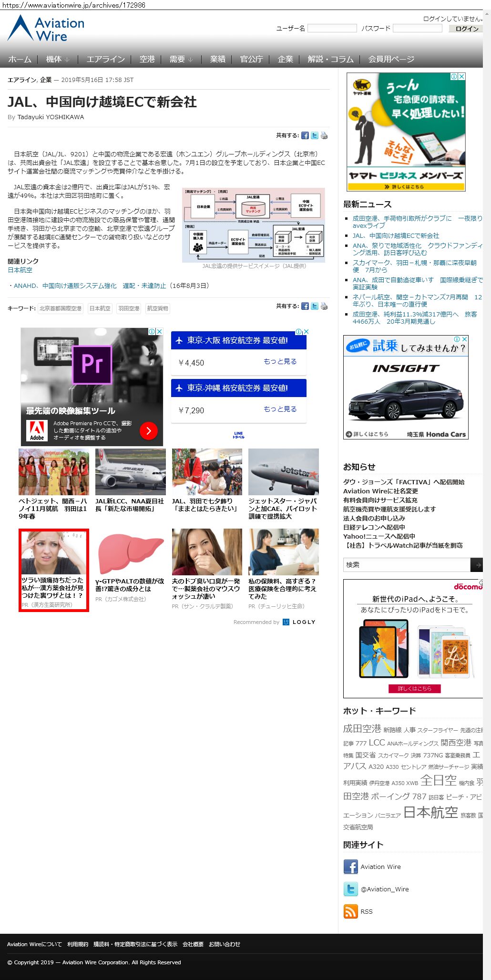
Task: Open the 私の保険料 insurance PR ad
Action: (x=284, y=570)
